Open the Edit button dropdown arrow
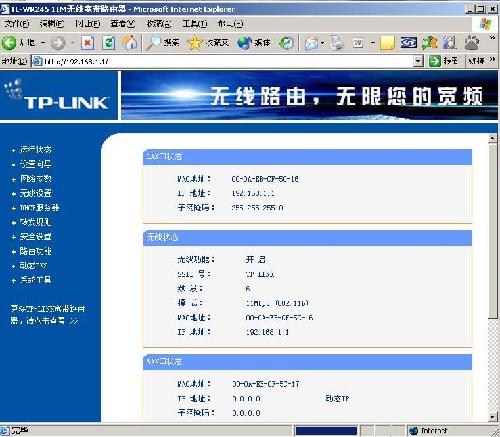This screenshot has width=500, height=437. click(x=373, y=43)
